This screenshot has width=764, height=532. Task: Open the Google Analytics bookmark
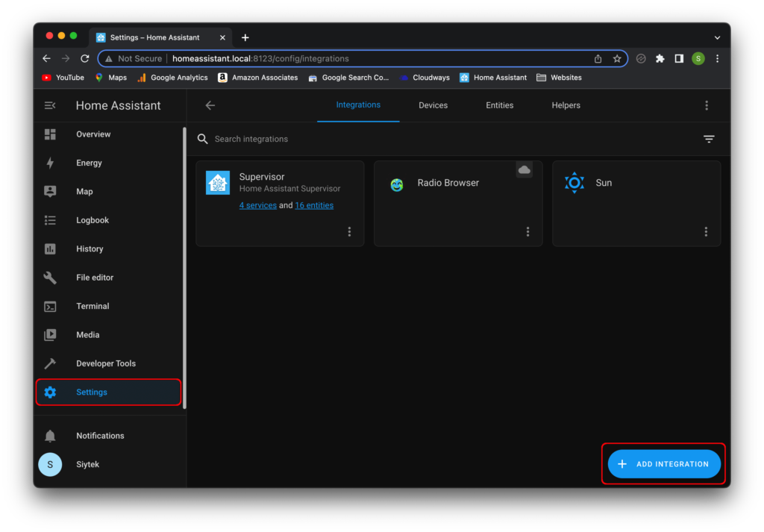[172, 78]
